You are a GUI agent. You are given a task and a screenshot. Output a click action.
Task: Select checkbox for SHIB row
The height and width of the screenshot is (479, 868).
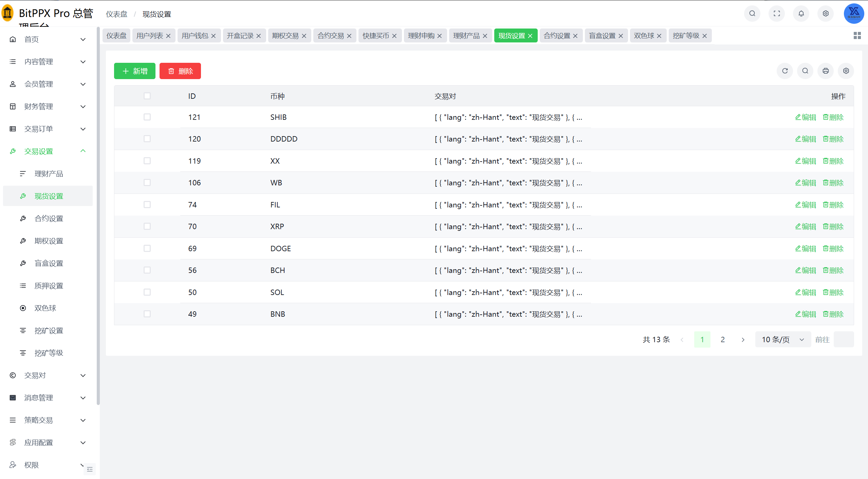click(x=147, y=117)
